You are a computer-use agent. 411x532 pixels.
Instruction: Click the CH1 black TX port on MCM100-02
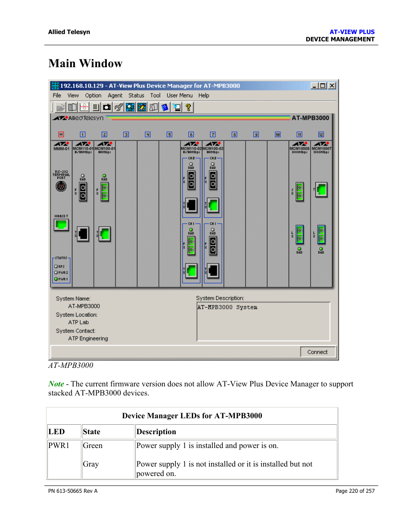coord(213,271)
